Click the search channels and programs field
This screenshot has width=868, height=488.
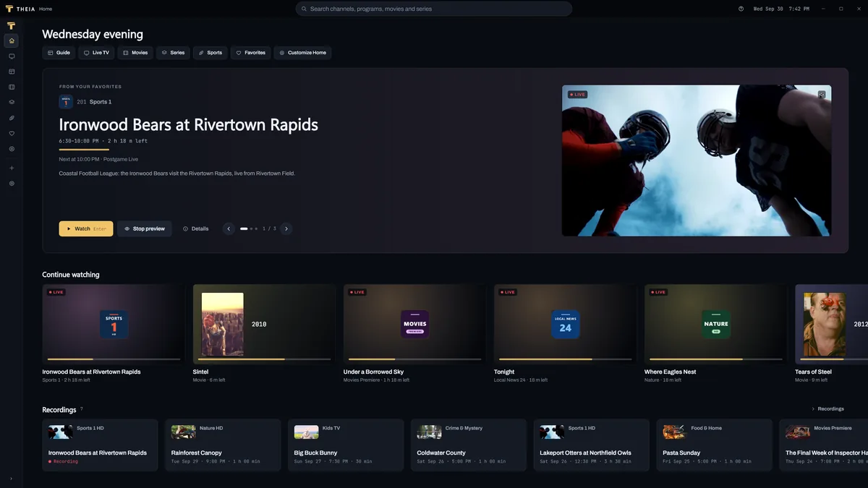(x=434, y=9)
